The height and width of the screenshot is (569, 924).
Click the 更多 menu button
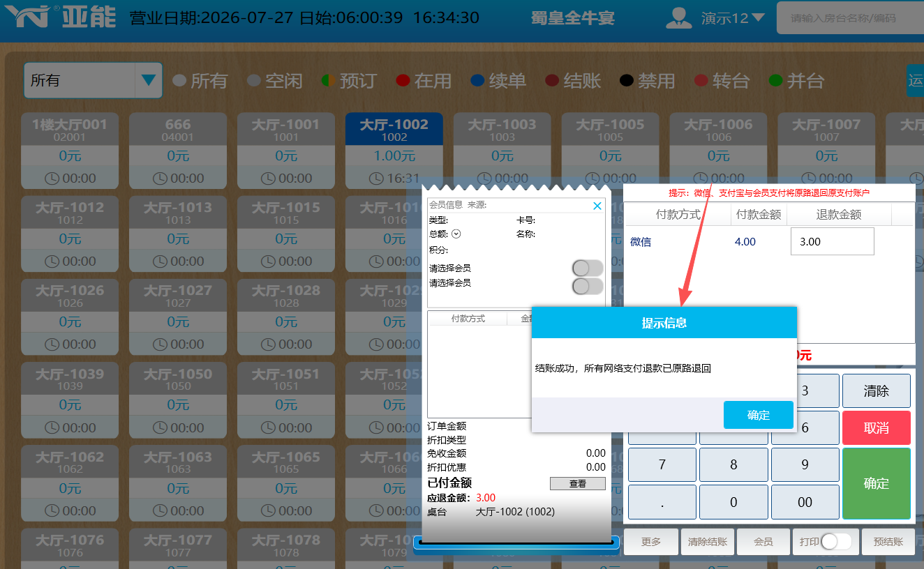point(651,542)
